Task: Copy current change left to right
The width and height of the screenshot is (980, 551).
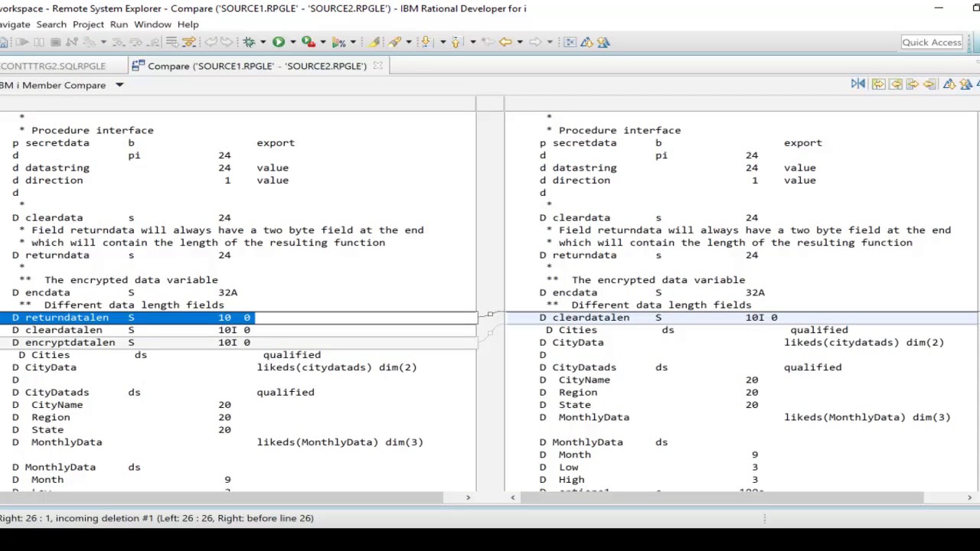Action: (x=913, y=84)
